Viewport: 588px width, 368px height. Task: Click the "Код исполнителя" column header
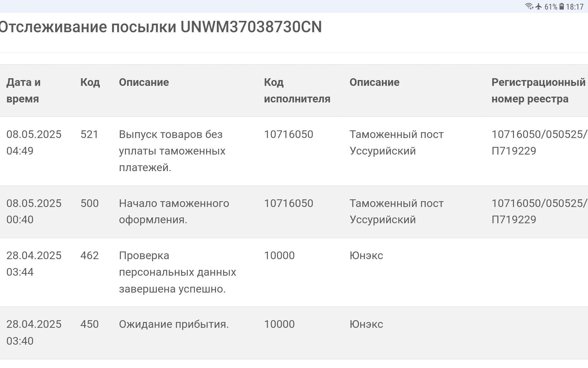tap(297, 90)
